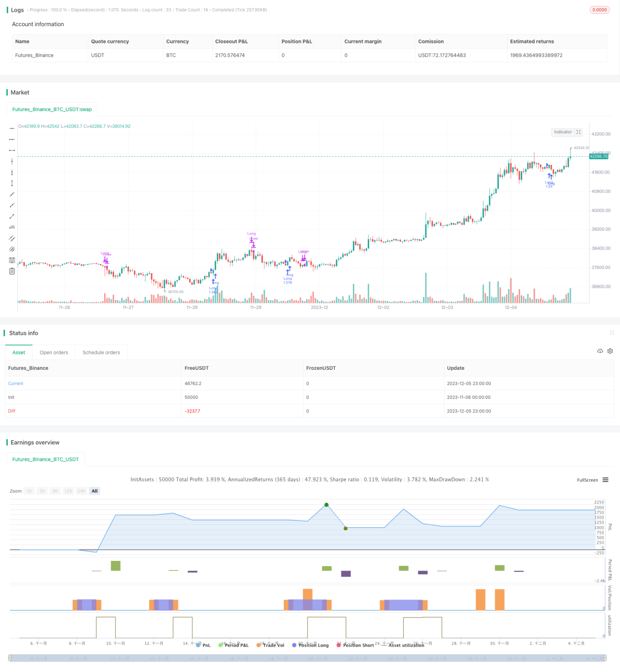Grab the left handle of the range navigator
This screenshot has width=620, height=672.
[10, 658]
